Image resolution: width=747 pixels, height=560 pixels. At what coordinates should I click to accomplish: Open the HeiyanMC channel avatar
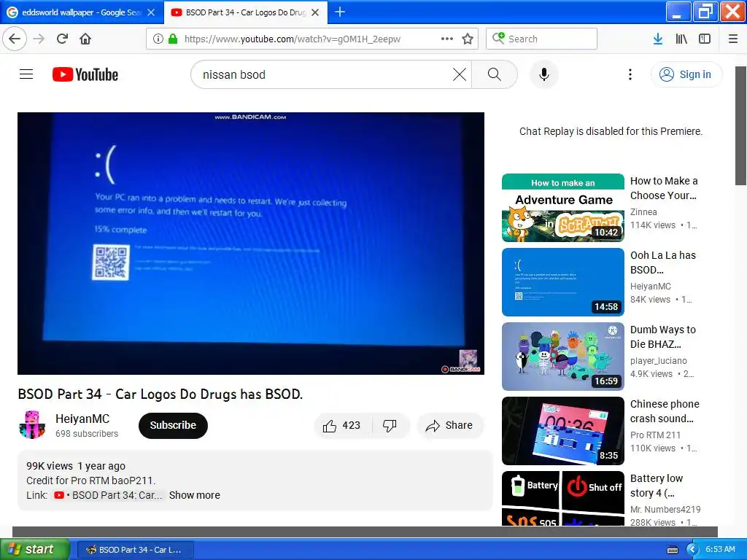click(x=32, y=425)
